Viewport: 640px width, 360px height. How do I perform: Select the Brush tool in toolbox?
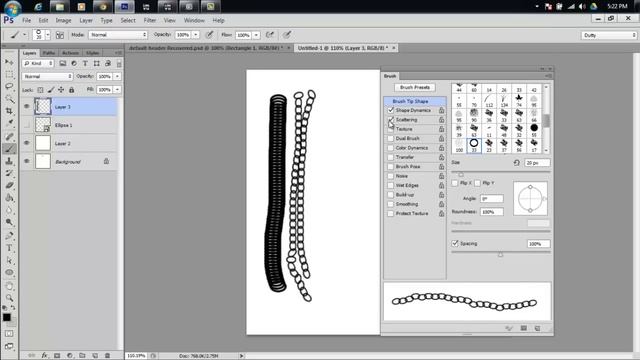(x=9, y=149)
